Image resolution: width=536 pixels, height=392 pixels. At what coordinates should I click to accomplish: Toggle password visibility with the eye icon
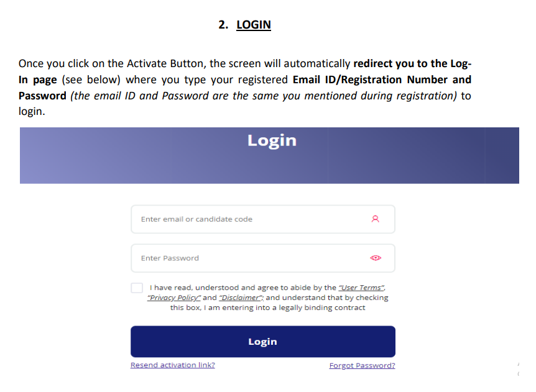click(375, 258)
